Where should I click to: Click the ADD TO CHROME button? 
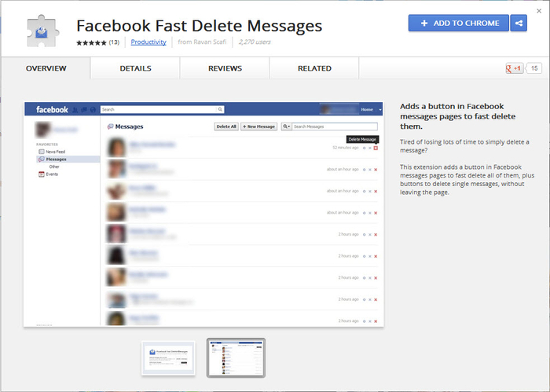458,23
